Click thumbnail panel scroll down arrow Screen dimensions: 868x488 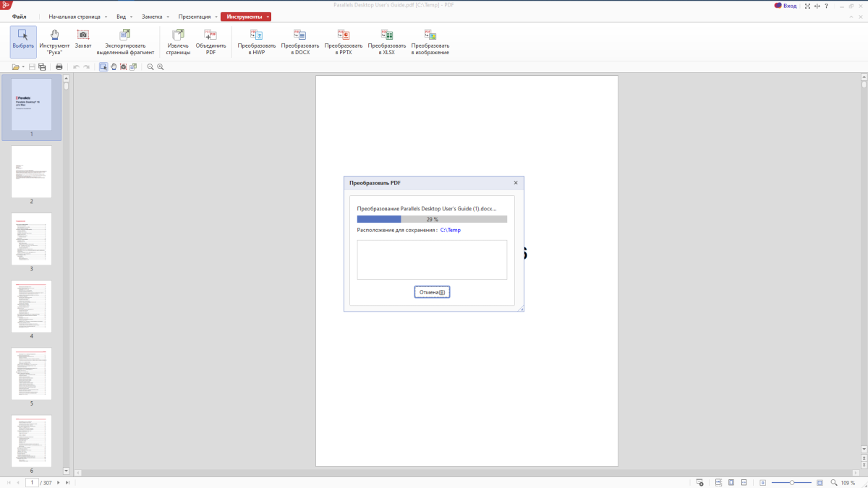pyautogui.click(x=66, y=471)
